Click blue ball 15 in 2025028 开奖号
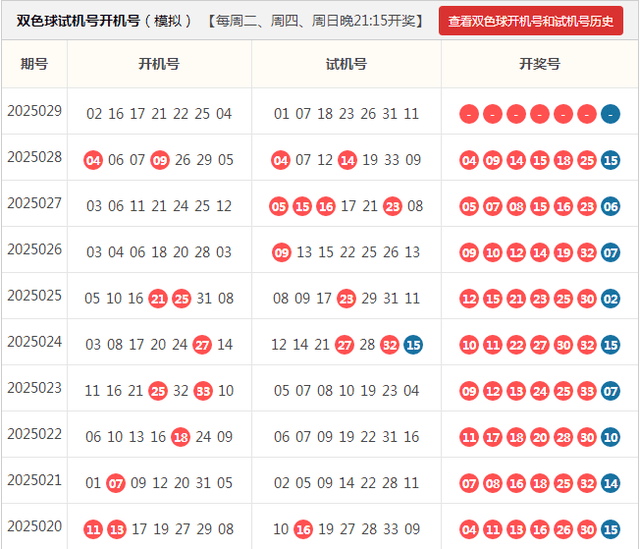This screenshot has height=549, width=640. tap(611, 160)
